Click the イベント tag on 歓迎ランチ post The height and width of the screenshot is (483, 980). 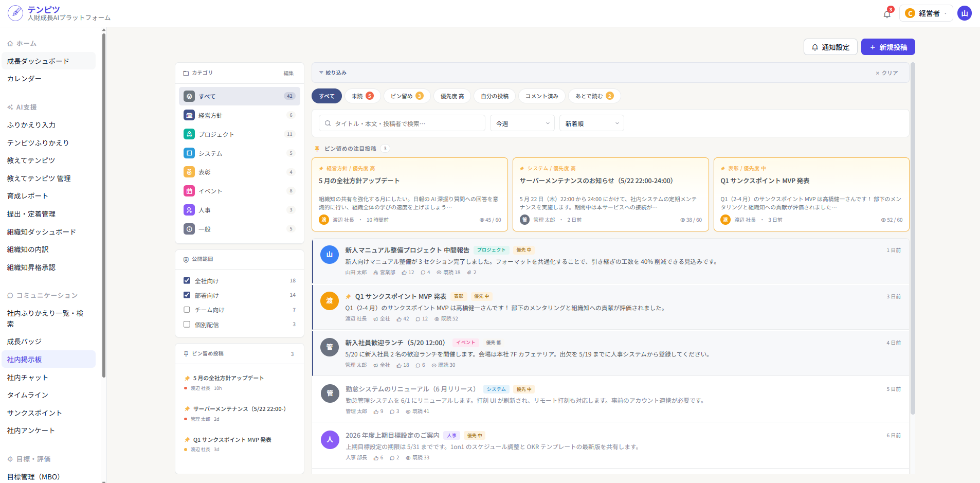[x=466, y=343]
